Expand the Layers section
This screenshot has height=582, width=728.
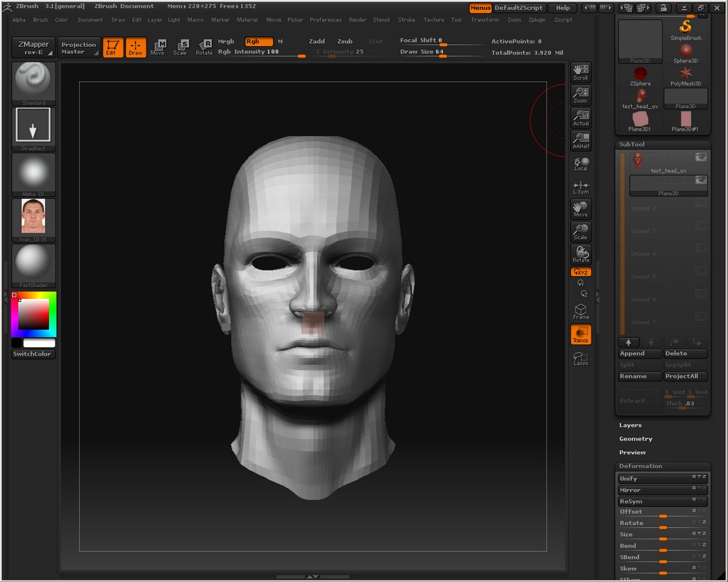(x=631, y=425)
